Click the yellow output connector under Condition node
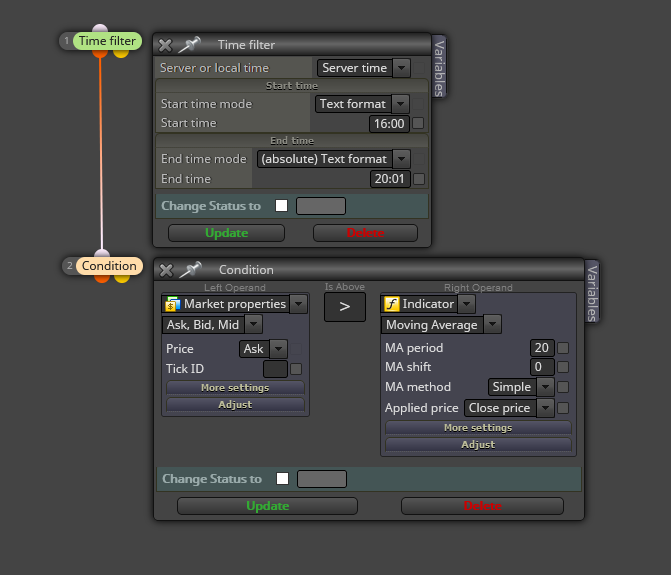This screenshot has width=671, height=575. pos(122,278)
